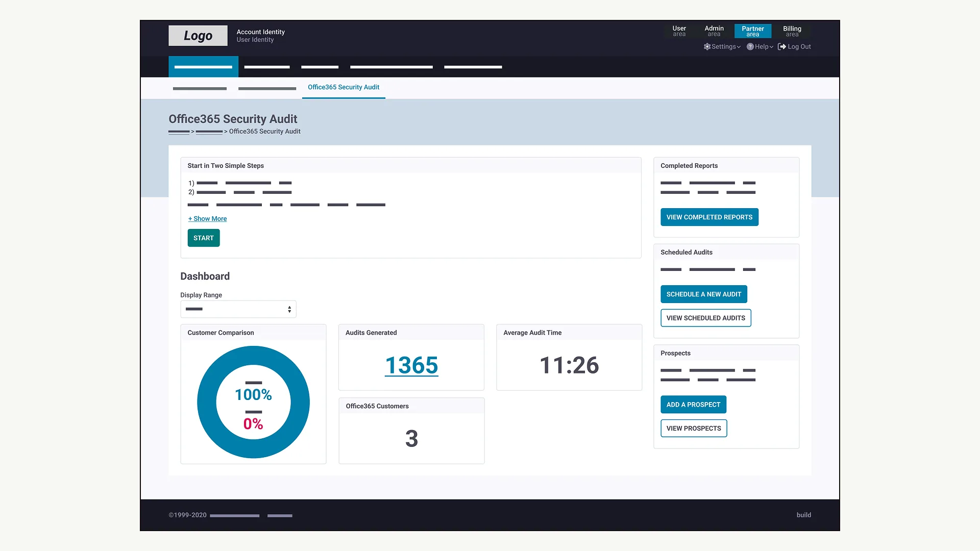Click the Dashboard heading

(205, 276)
